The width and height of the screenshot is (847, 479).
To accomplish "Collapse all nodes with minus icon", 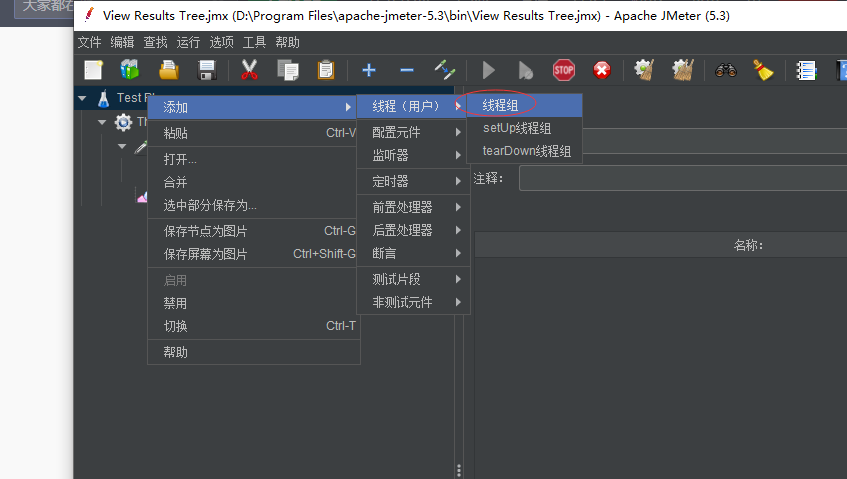I will 407,70.
